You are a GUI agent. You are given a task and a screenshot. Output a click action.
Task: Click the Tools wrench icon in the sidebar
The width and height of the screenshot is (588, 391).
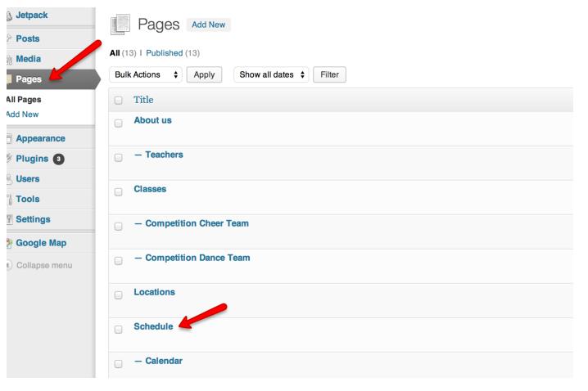[x=9, y=200]
